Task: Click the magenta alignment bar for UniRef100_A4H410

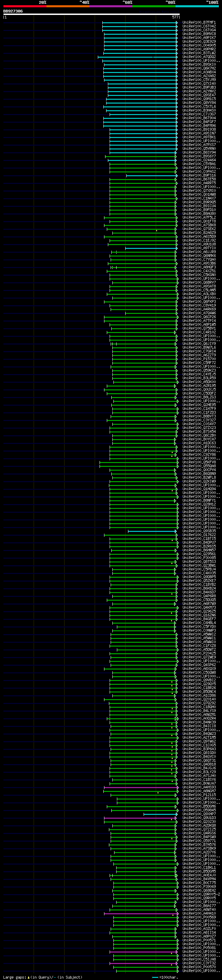Action: coord(141,913)
